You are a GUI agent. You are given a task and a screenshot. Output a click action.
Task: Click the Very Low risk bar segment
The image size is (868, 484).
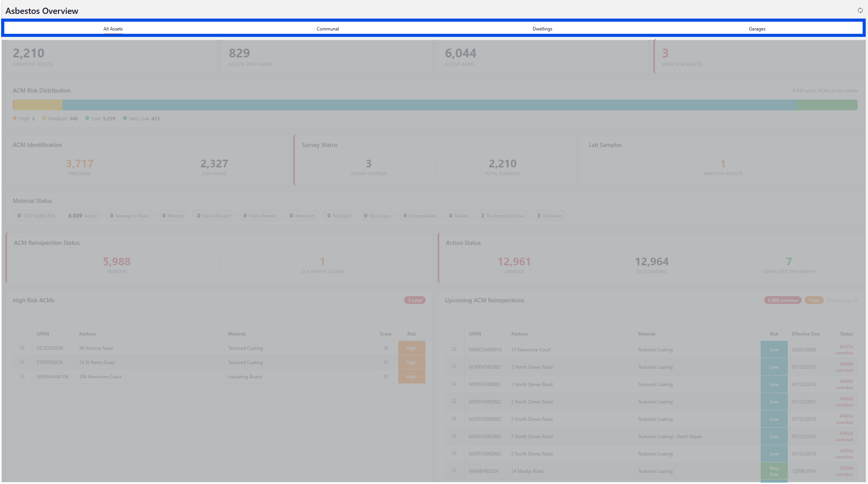click(x=827, y=105)
